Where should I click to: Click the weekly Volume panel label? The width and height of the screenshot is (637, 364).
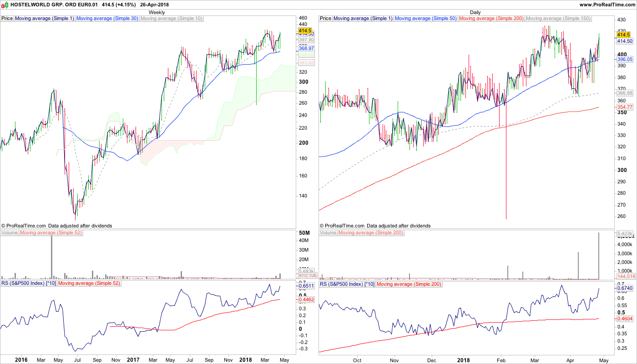10,233
